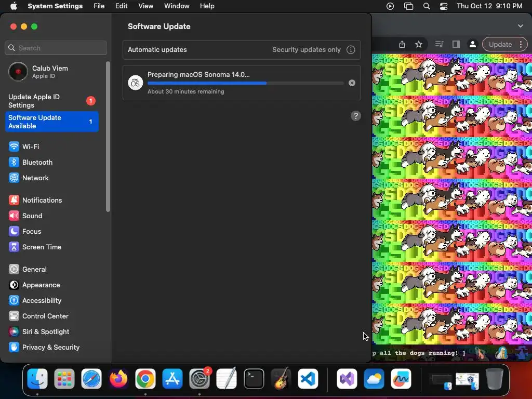Open Chrome's three-dot menu
Image resolution: width=532 pixels, height=399 pixels.
point(521,45)
